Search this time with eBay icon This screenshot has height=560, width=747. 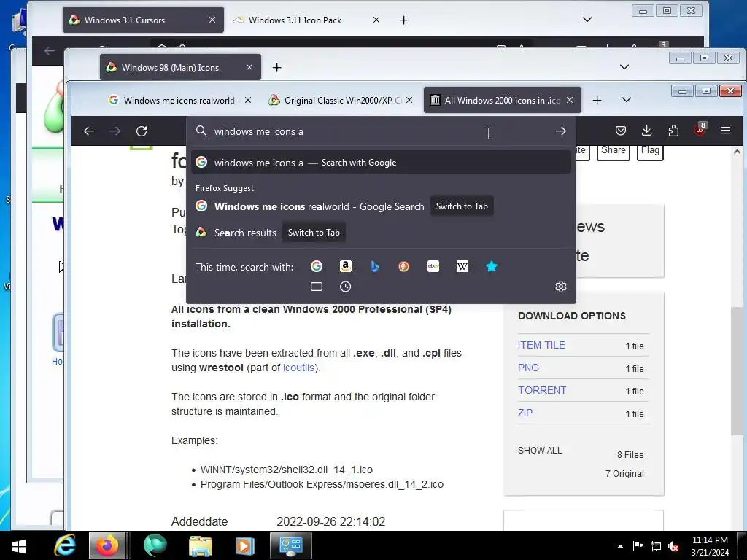click(x=433, y=267)
